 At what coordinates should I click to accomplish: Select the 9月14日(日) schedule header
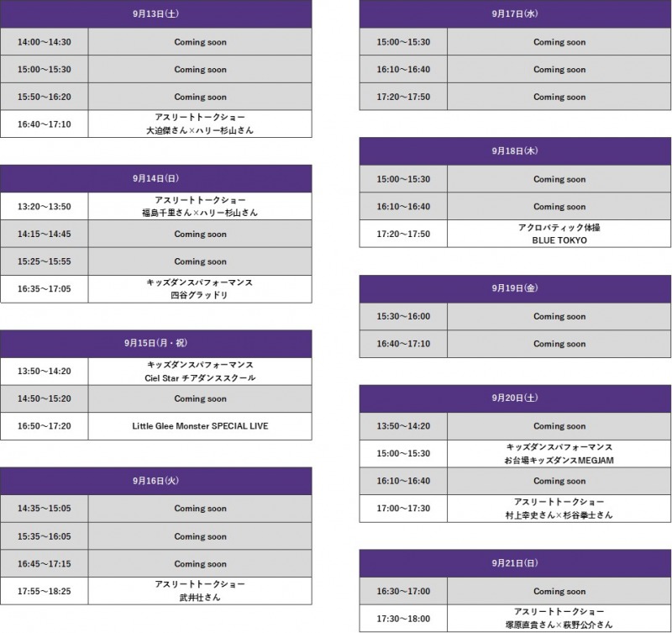click(155, 178)
